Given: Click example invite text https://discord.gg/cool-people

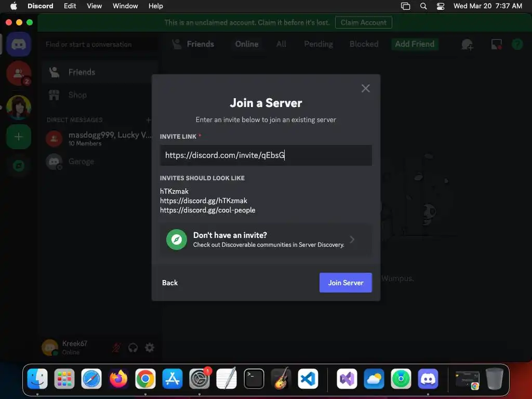Looking at the screenshot, I should 208,210.
